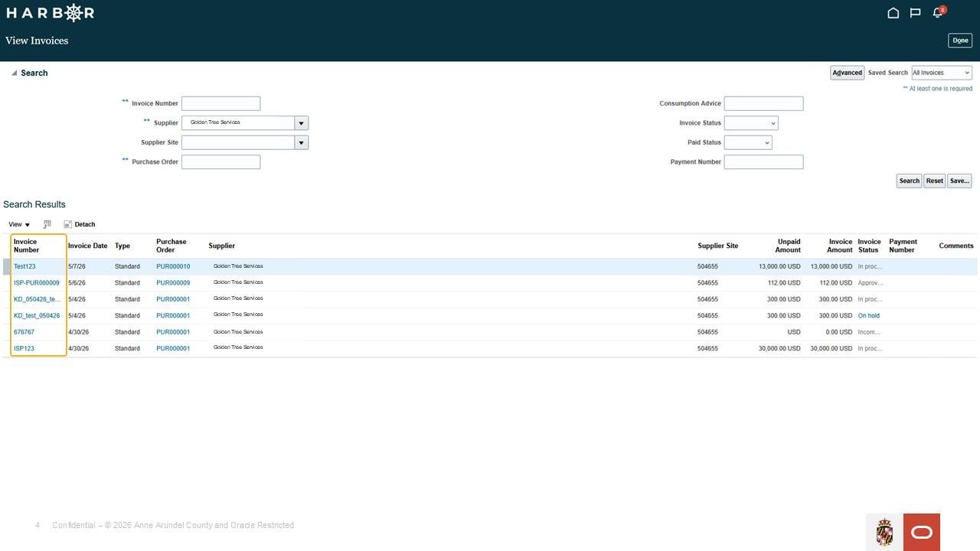Click the 30,000.00 USD invoice amount cell
This screenshot has width=980, height=551.
coord(831,348)
